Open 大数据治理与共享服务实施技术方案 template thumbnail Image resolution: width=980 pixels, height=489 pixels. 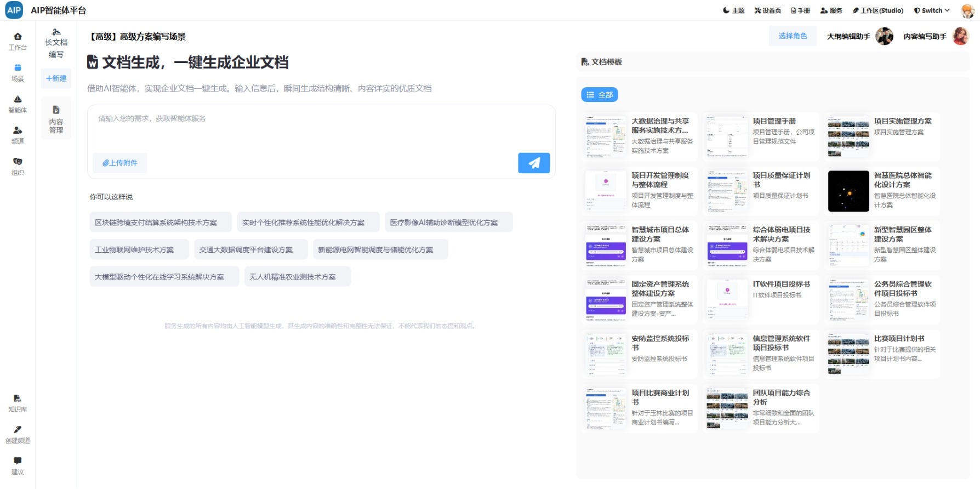[x=606, y=137]
